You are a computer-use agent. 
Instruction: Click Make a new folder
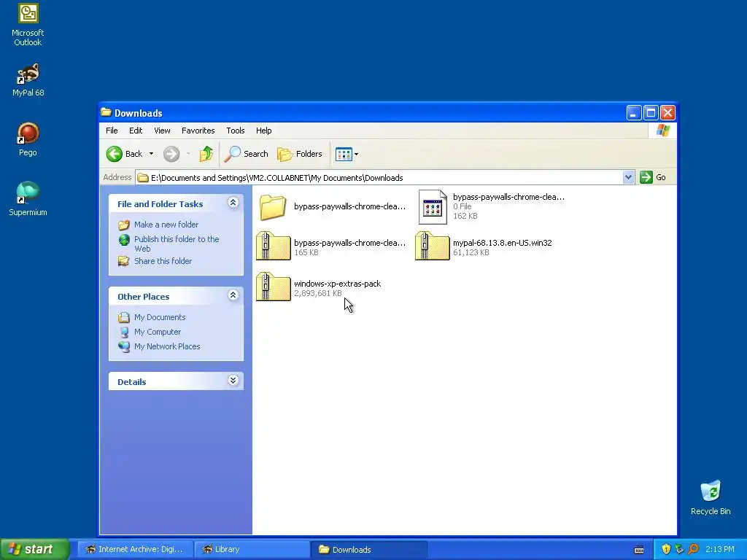click(166, 225)
